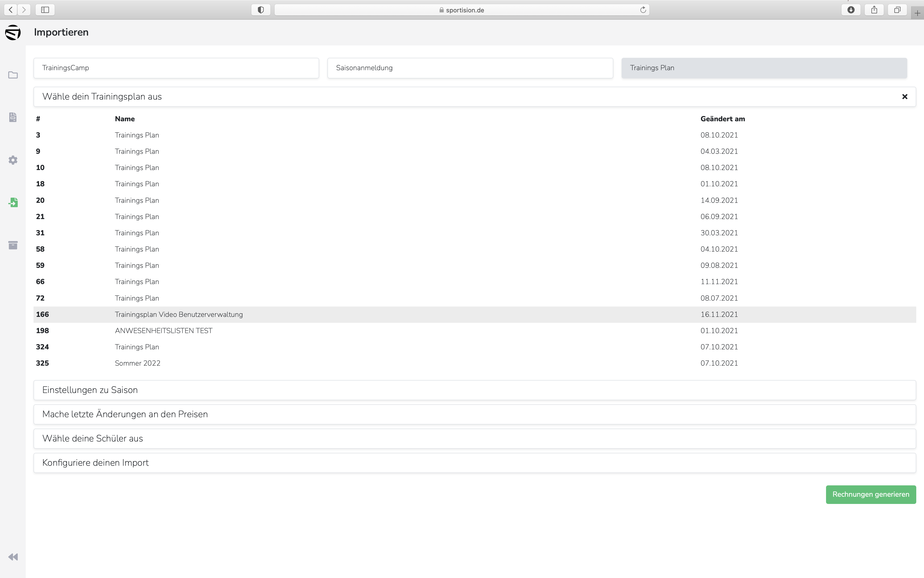Select Trainings Plan row number 3
The height and width of the screenshot is (578, 924).
tap(475, 135)
